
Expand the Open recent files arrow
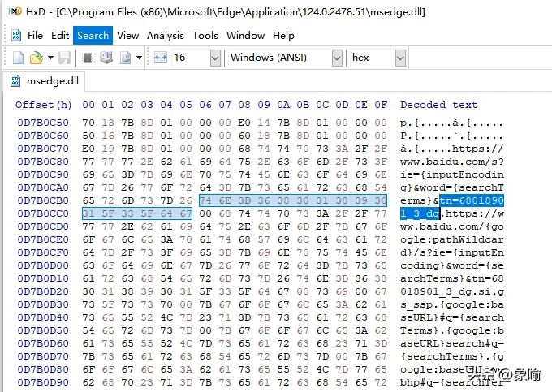[x=50, y=58]
